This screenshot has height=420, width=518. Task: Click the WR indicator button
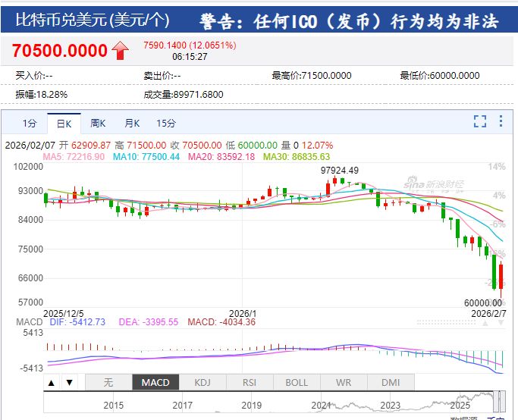[343, 383]
